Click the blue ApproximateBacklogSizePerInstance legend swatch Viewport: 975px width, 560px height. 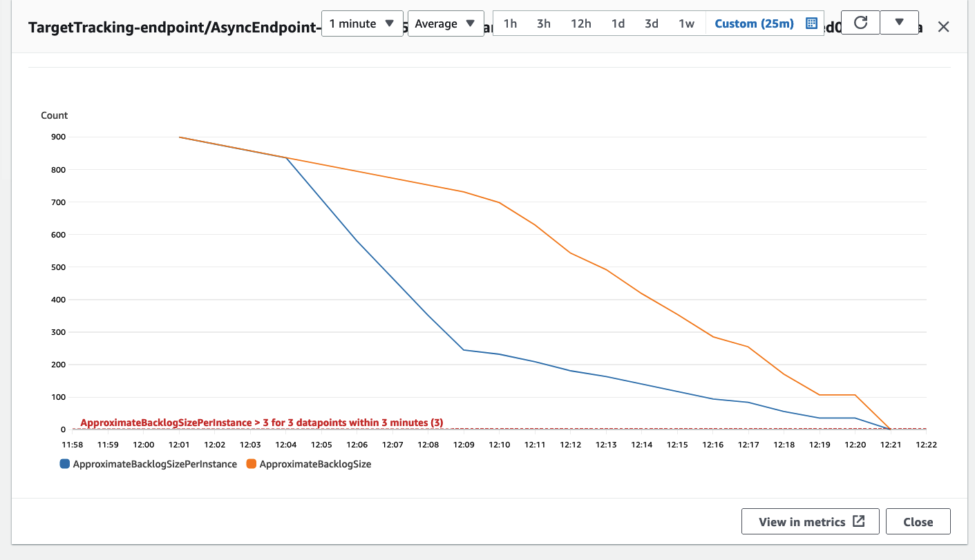point(65,464)
